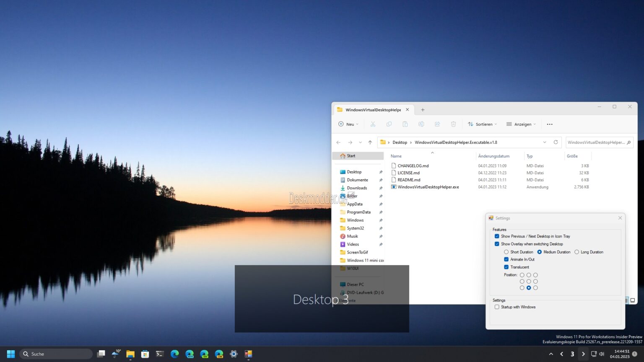Launch Microsoft Edge Beta from the taskbar

click(x=190, y=354)
